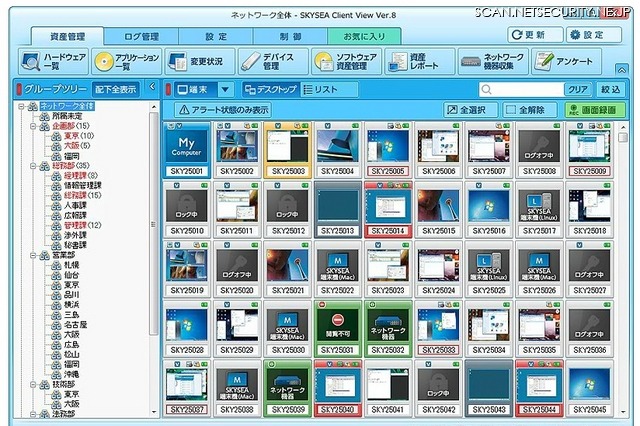Open ソフトウェア資産管理

pos(347,62)
